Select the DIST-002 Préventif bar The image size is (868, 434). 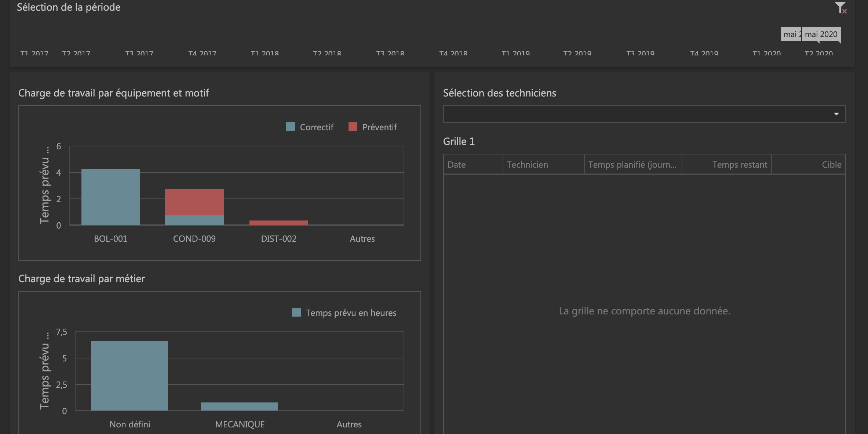click(x=279, y=223)
